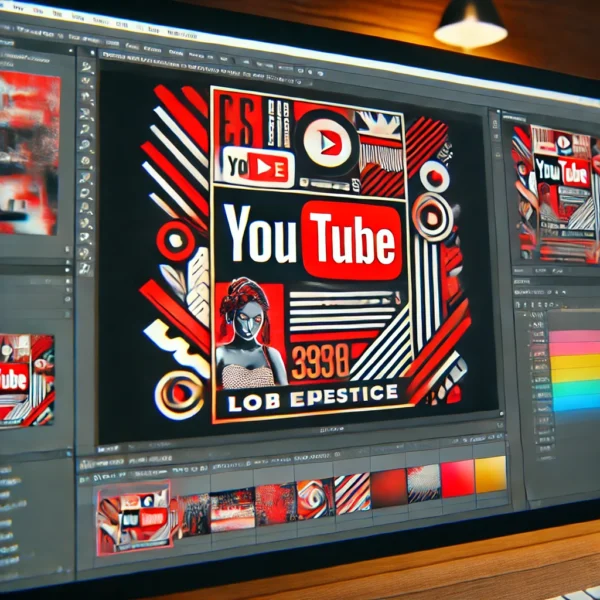
Task: Select the yellow-orange swatch in the bottom strip
Action: (x=490, y=475)
